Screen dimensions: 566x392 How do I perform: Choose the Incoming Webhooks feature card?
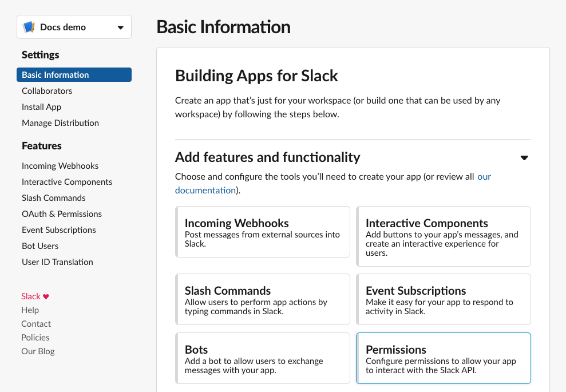(263, 232)
